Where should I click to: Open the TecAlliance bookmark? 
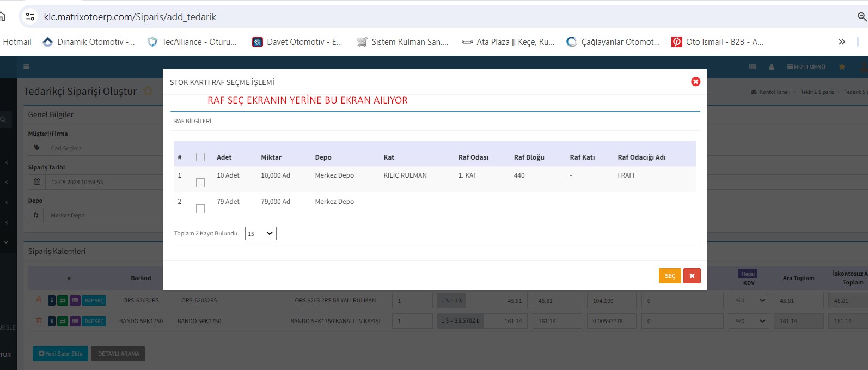pos(192,42)
